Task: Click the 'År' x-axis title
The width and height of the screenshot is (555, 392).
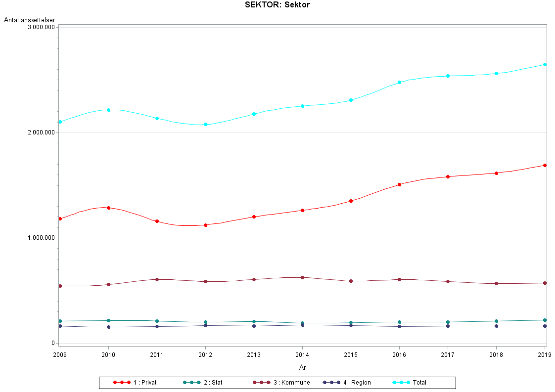Action: click(x=302, y=367)
